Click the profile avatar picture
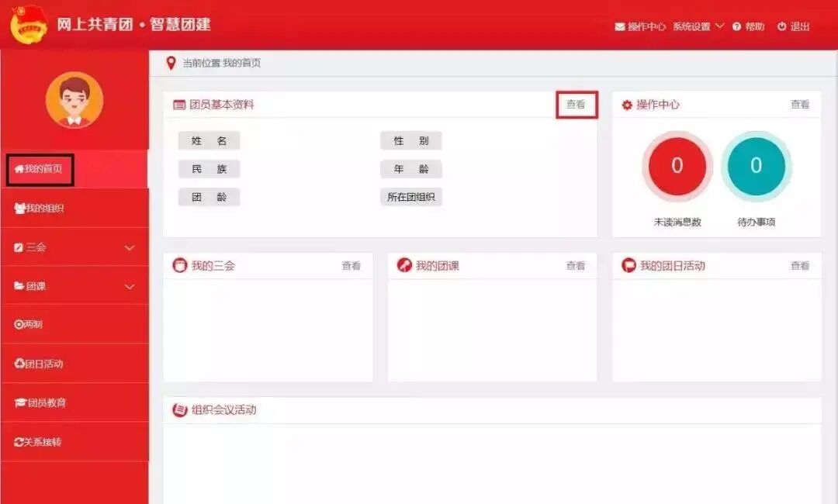 pos(74,99)
